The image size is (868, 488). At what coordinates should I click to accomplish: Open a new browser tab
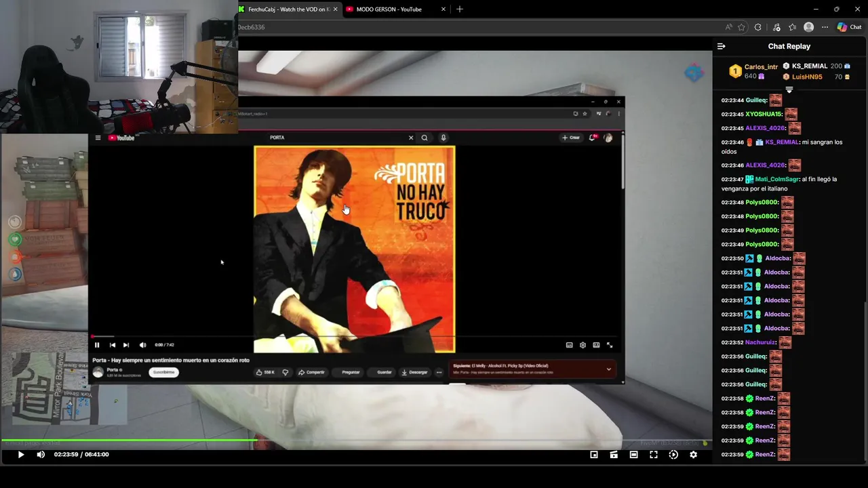tap(460, 9)
